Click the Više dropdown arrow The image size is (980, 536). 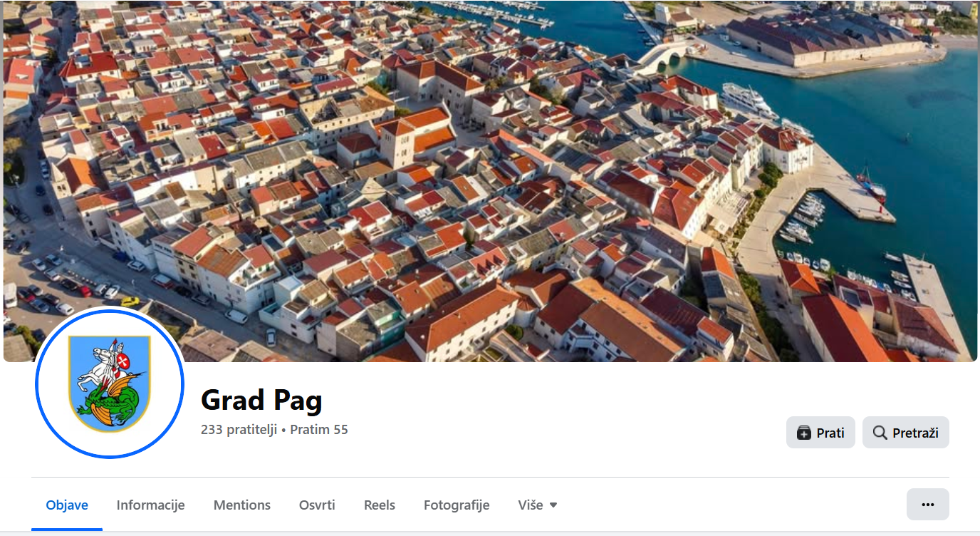pyautogui.click(x=553, y=505)
